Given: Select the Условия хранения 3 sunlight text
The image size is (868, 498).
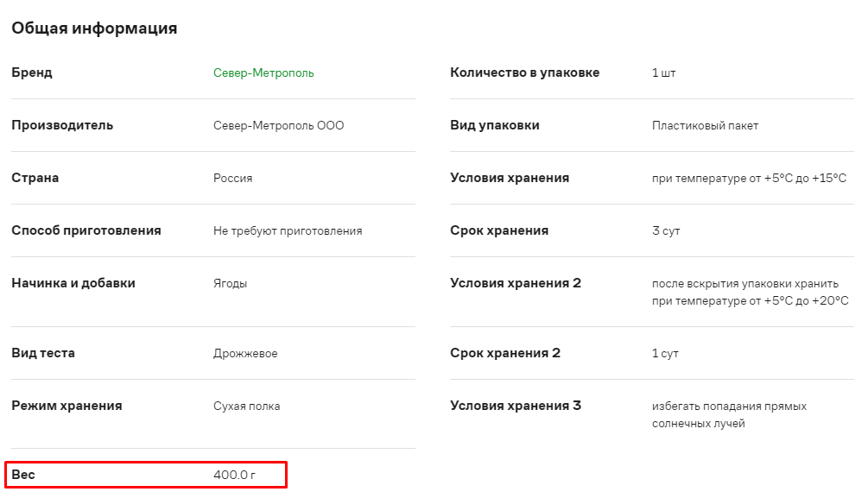Looking at the screenshot, I should [729, 414].
